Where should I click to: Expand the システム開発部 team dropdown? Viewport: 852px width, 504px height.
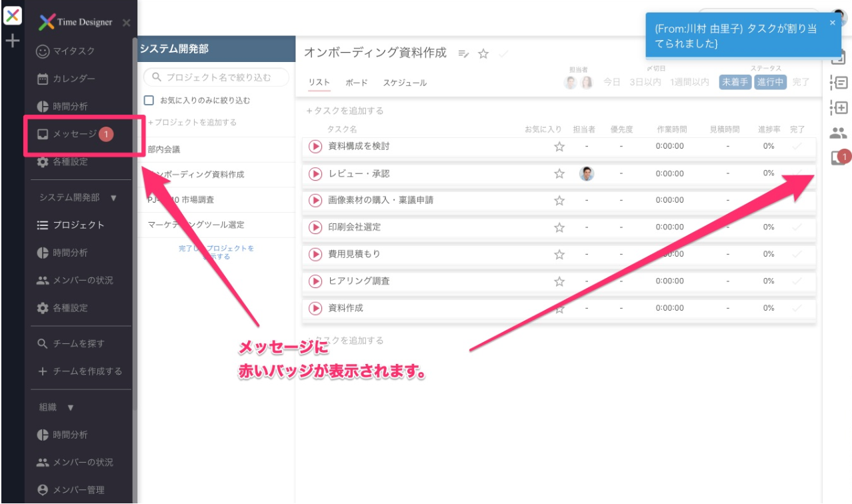point(113,198)
